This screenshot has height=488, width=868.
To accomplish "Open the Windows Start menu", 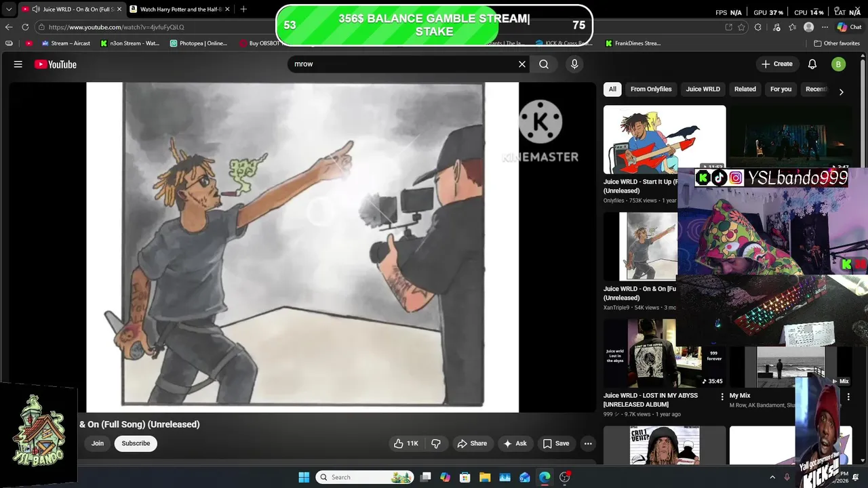I will (304, 477).
